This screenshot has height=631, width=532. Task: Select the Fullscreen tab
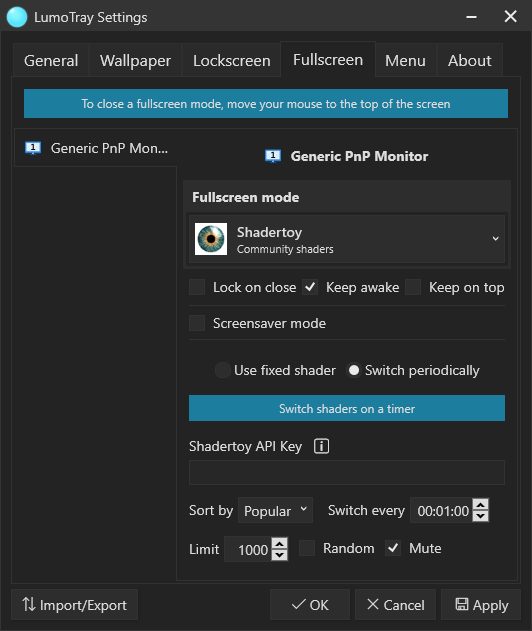point(328,60)
